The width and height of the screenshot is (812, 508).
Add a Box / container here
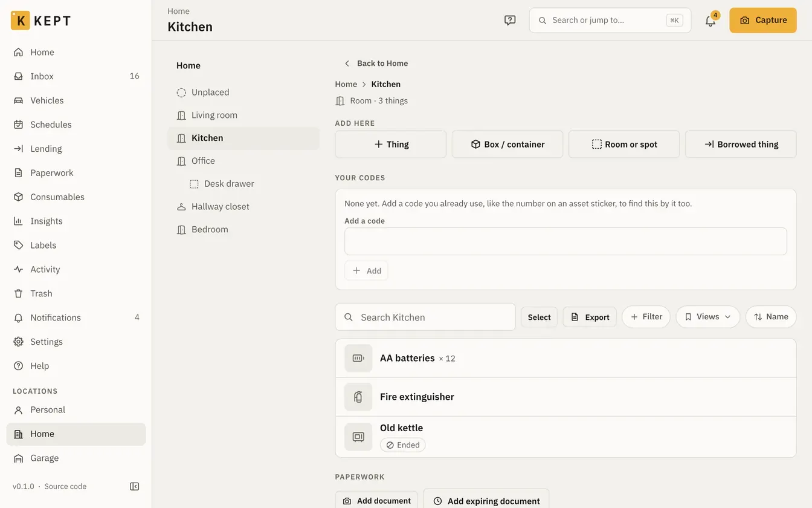[x=507, y=145]
